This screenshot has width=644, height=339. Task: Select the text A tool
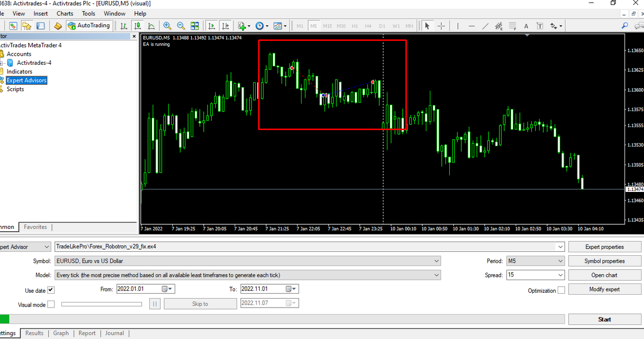[526, 26]
